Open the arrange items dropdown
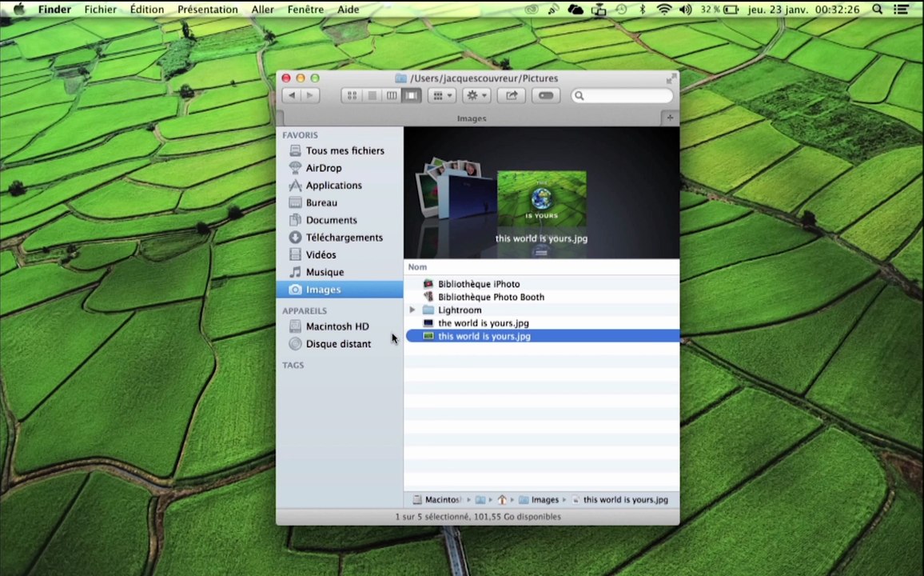This screenshot has height=576, width=924. click(x=442, y=95)
